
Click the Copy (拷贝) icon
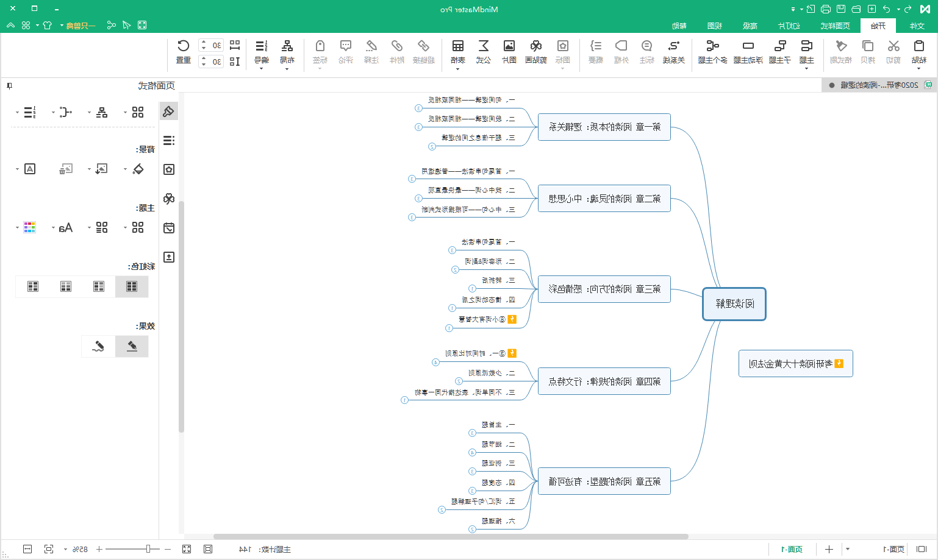tap(868, 46)
